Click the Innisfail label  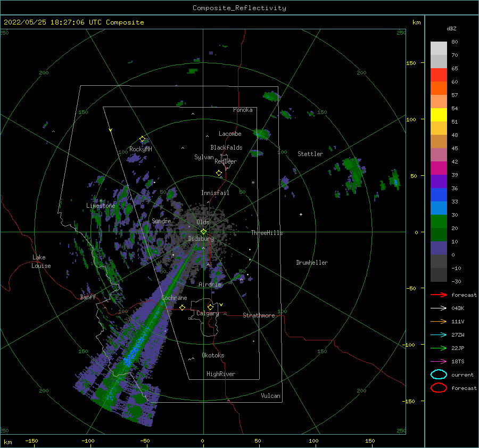pos(215,193)
